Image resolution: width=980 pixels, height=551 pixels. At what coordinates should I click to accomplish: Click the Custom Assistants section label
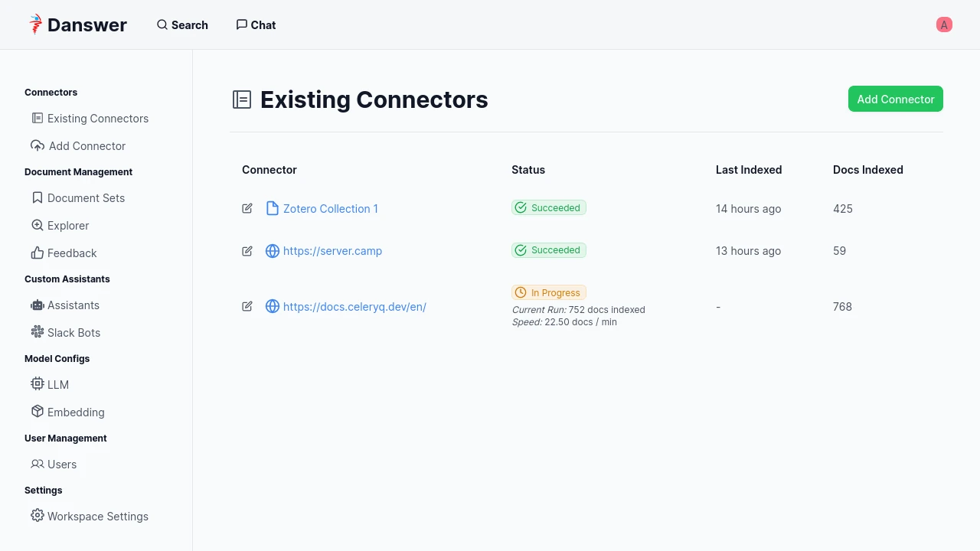coord(67,279)
